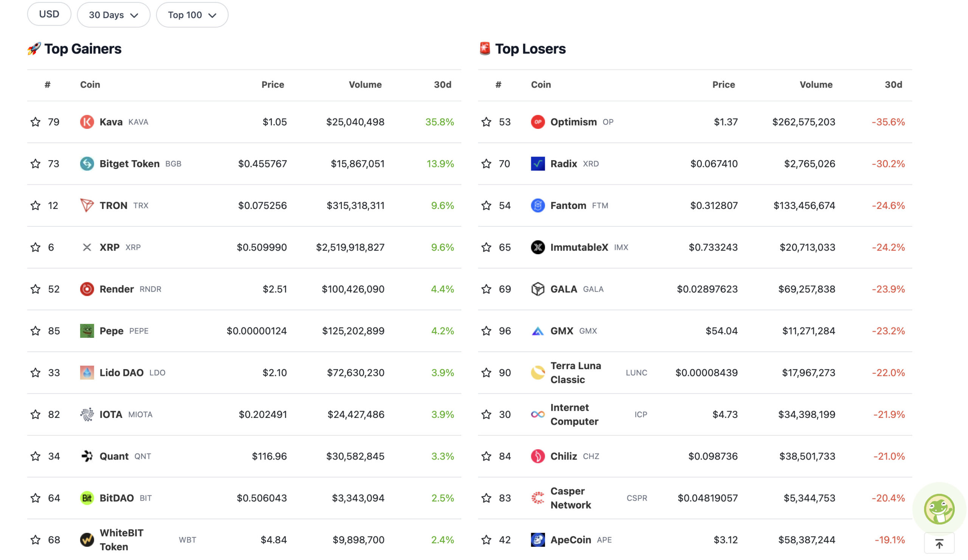Click the Terra Luna Classic logo
The height and width of the screenshot is (560, 968).
[538, 373]
